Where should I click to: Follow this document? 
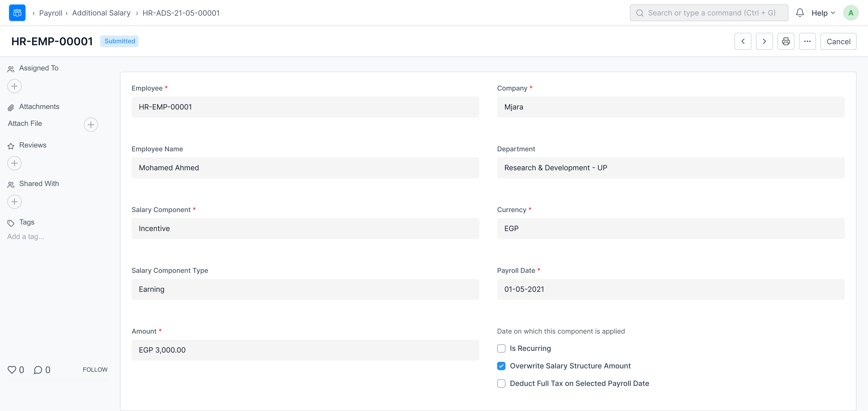click(95, 370)
